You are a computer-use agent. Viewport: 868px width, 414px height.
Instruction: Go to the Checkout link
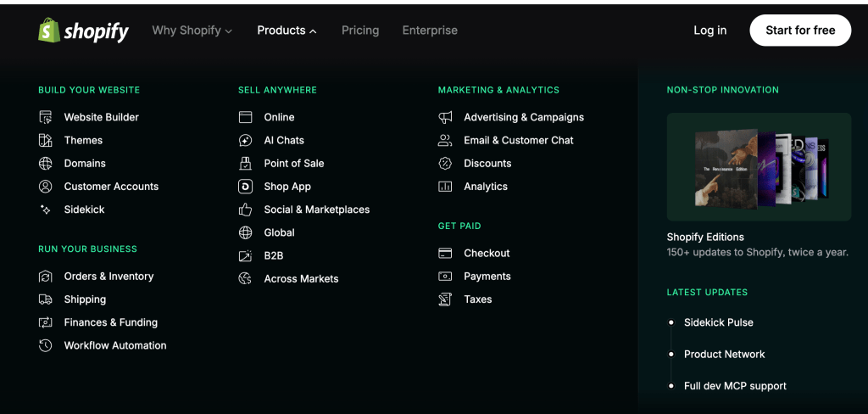coord(487,254)
